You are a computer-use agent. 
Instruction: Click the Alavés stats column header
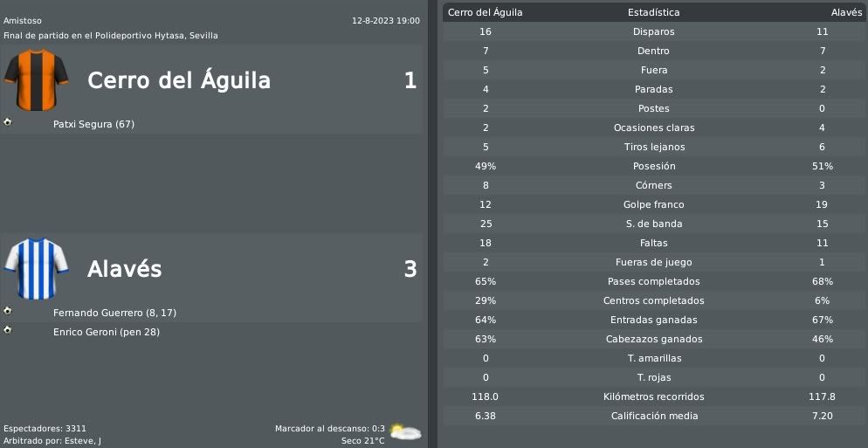[846, 12]
